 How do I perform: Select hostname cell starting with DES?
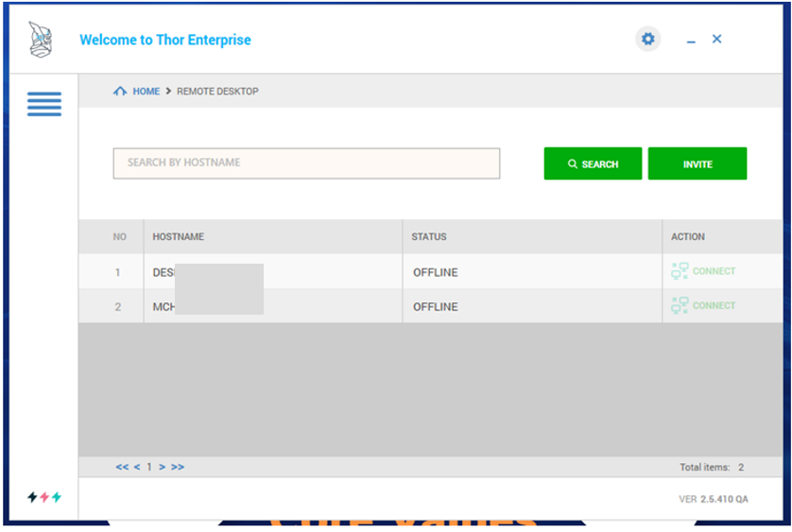tap(273, 272)
